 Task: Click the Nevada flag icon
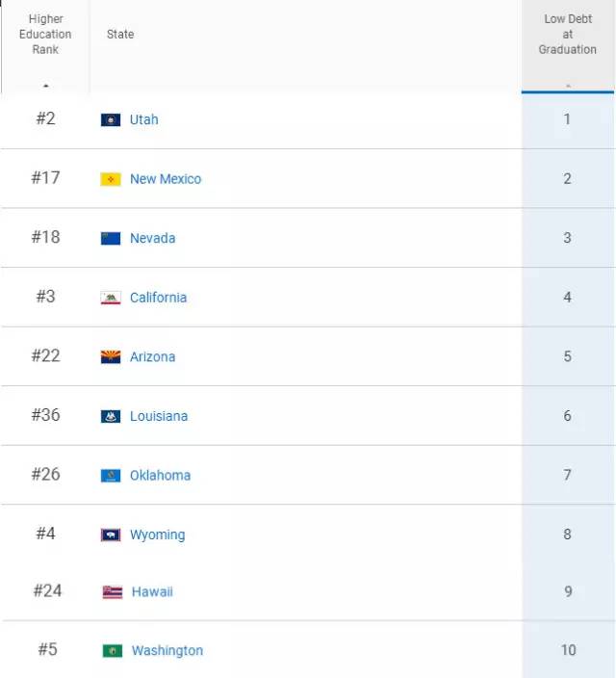[x=111, y=238]
